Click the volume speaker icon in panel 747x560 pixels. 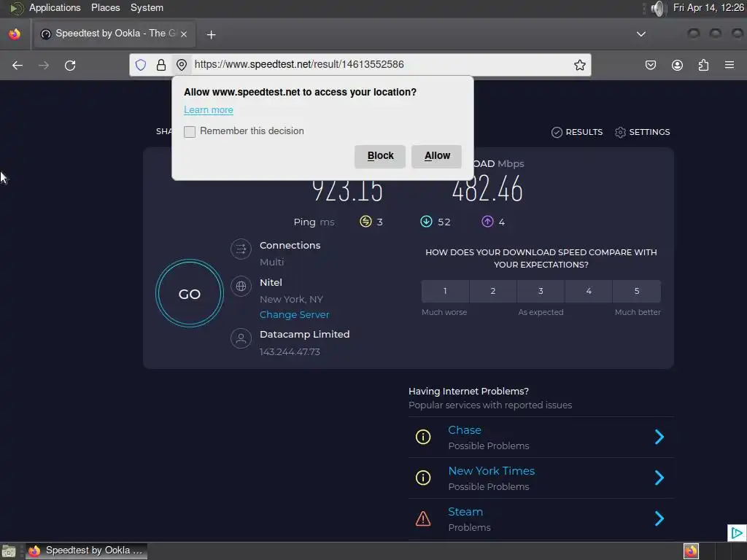[657, 8]
